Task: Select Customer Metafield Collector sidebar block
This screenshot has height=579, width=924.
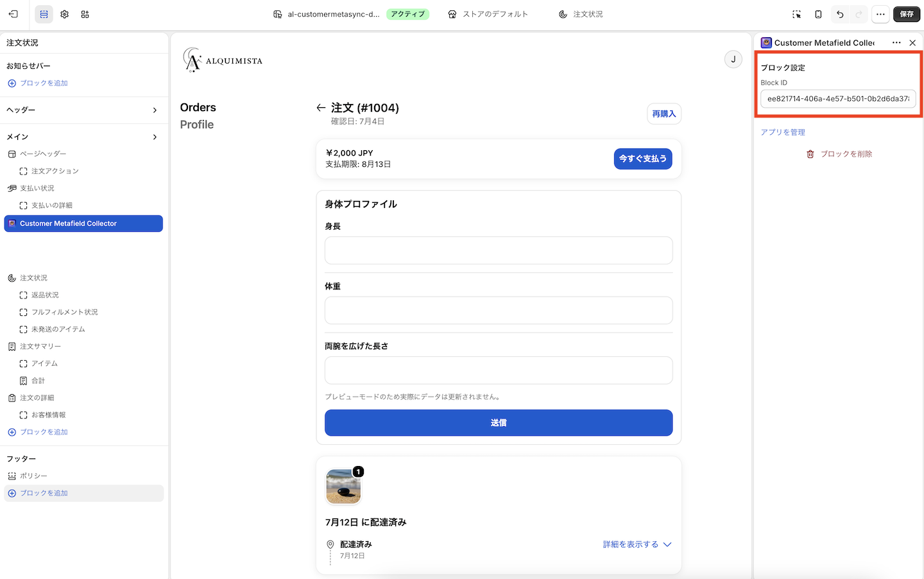Action: pos(83,223)
